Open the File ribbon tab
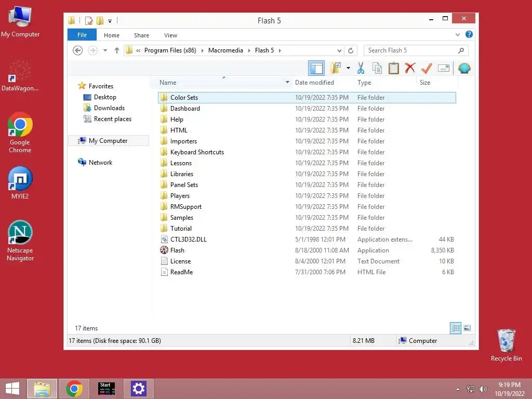532x399 pixels. click(x=82, y=35)
